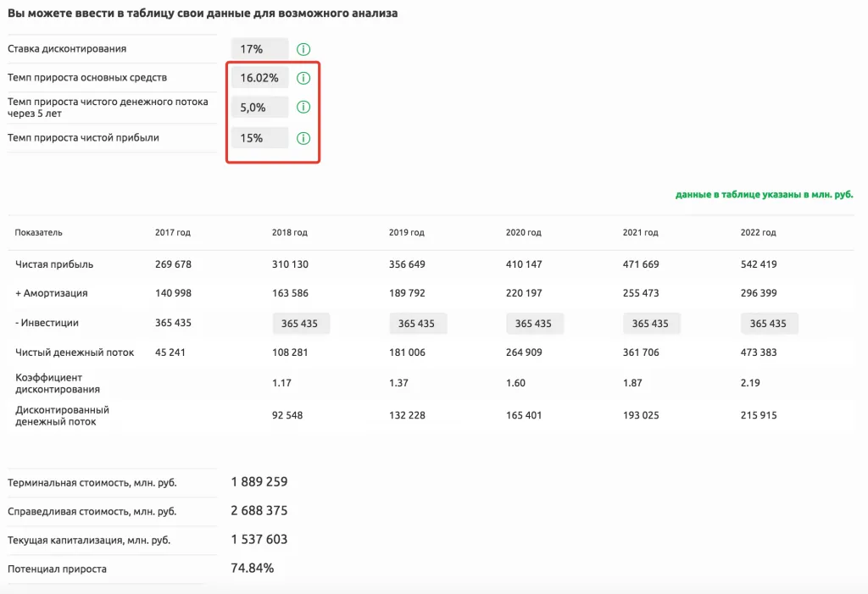Click the 5,0% cash flow growth field
Viewport: 868px width, 594px height.
pos(259,108)
